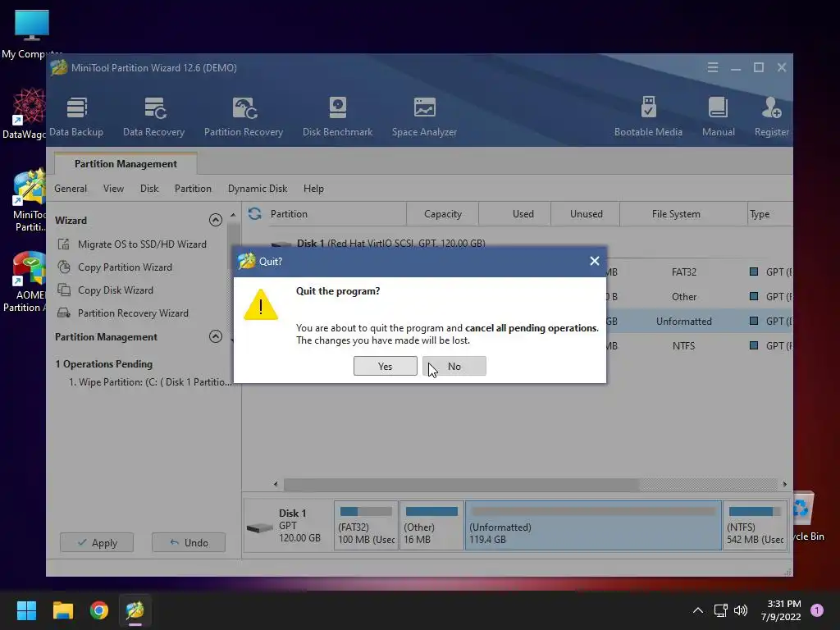Start the Partition Recovery Wizard
The height and width of the screenshot is (630, 840).
[x=133, y=313]
